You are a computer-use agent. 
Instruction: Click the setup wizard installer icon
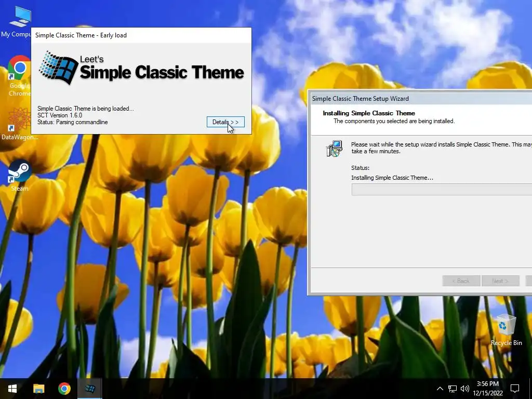click(335, 149)
